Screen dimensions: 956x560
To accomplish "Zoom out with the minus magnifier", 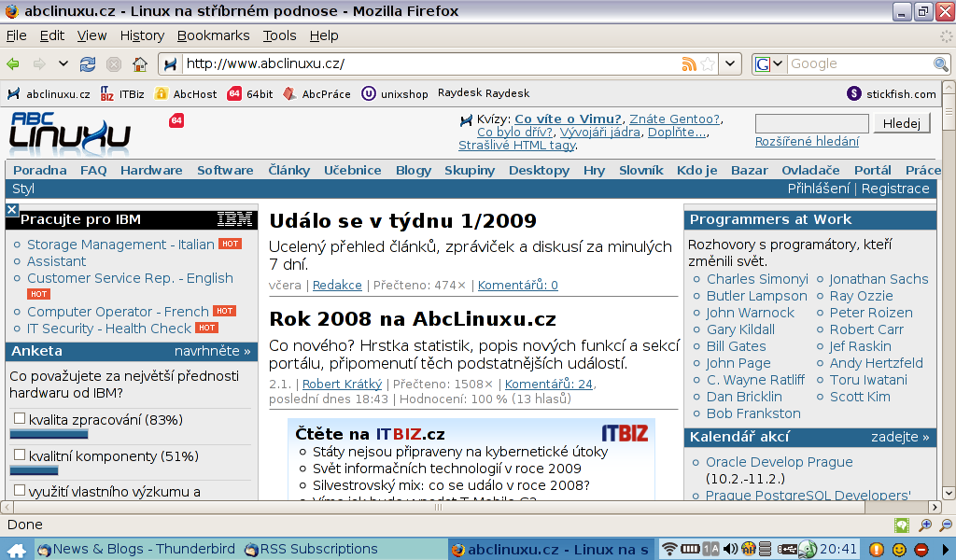I will (x=946, y=525).
